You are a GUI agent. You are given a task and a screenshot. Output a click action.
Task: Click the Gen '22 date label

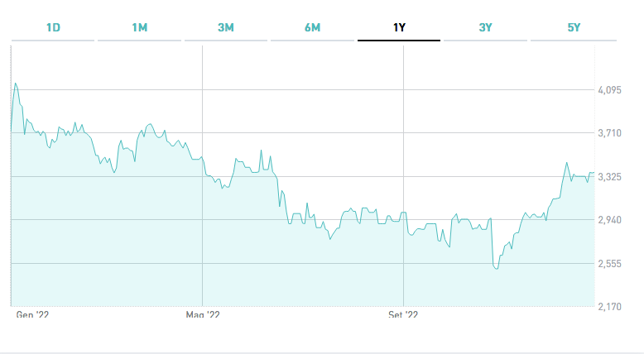33,315
